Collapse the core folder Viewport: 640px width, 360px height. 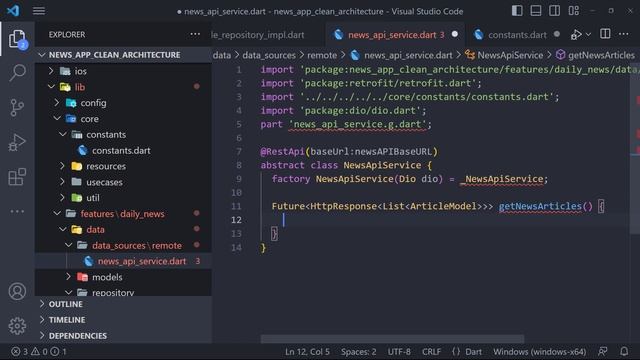[x=122, y=119]
